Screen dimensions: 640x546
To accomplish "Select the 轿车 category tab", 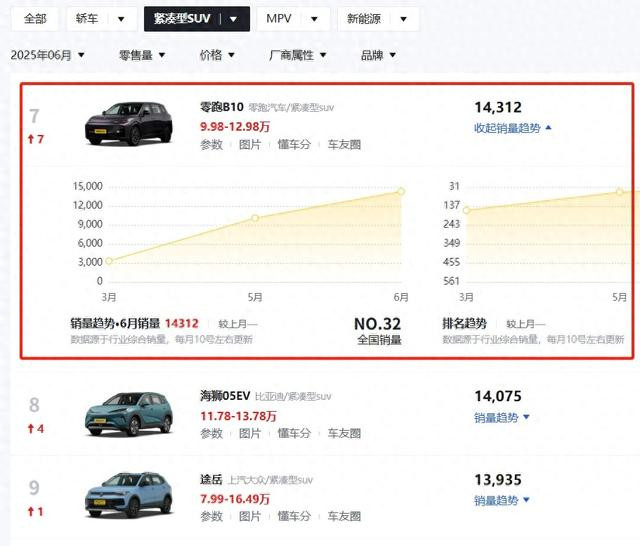I will tap(87, 19).
